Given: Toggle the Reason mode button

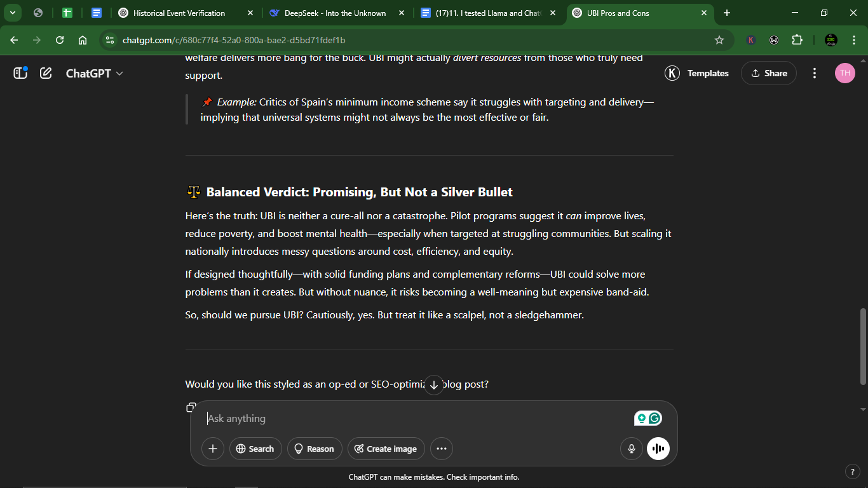Looking at the screenshot, I should click(315, 449).
